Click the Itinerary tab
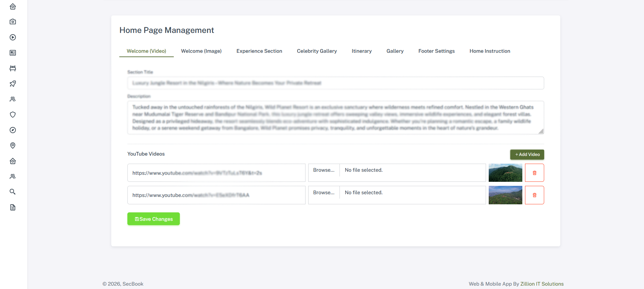The width and height of the screenshot is (644, 289). (x=361, y=51)
